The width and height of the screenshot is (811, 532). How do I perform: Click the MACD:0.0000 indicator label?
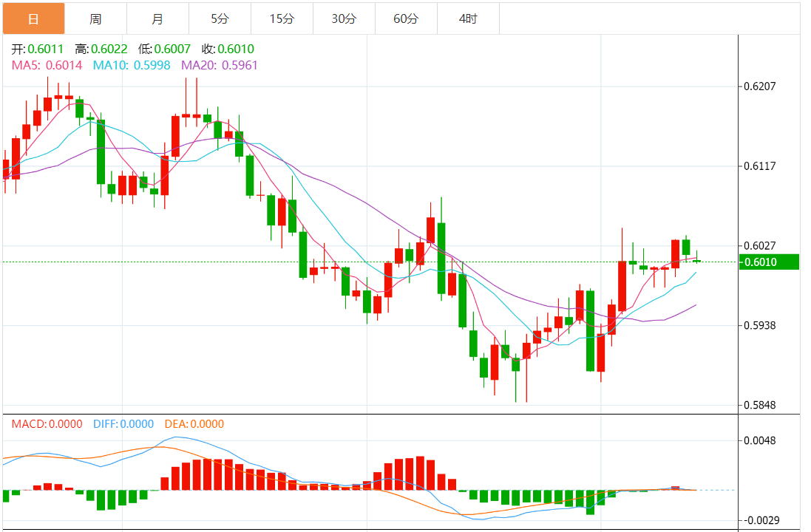(x=47, y=424)
